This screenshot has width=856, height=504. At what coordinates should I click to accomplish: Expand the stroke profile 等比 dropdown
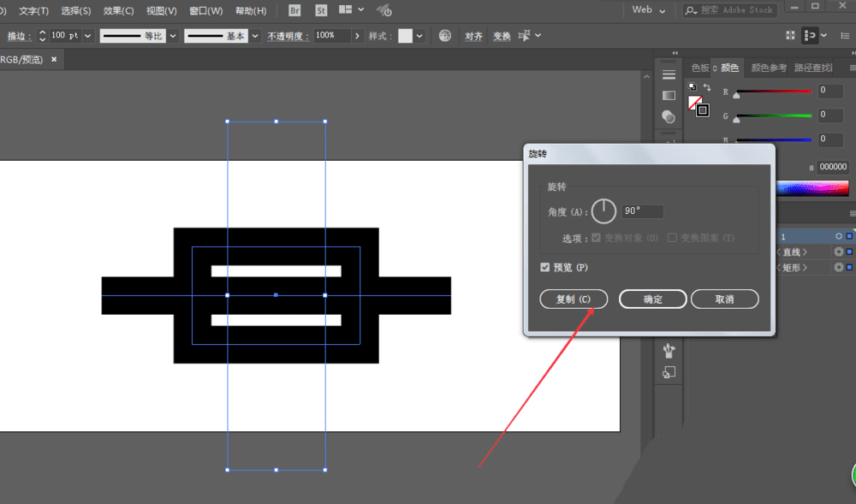173,36
